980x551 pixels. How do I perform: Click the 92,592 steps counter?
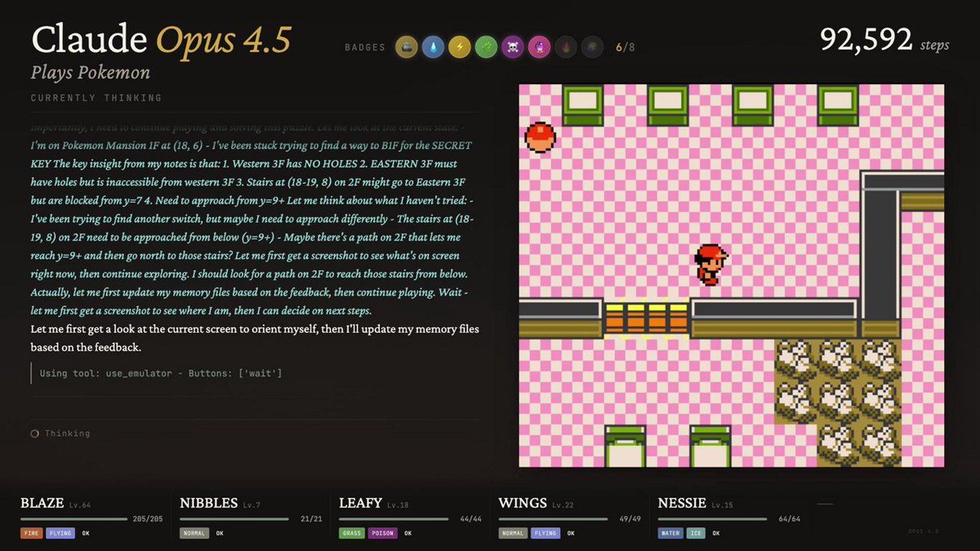[x=884, y=40]
